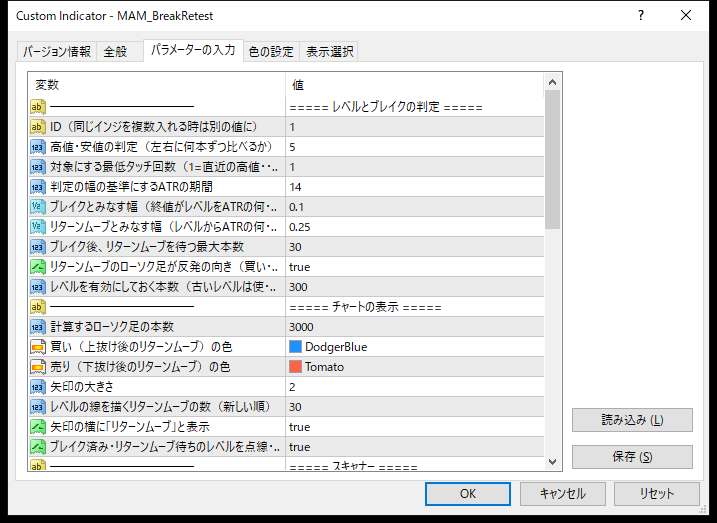Close the Custom Indicator dialog
The height and width of the screenshot is (523, 717).
coord(686,16)
